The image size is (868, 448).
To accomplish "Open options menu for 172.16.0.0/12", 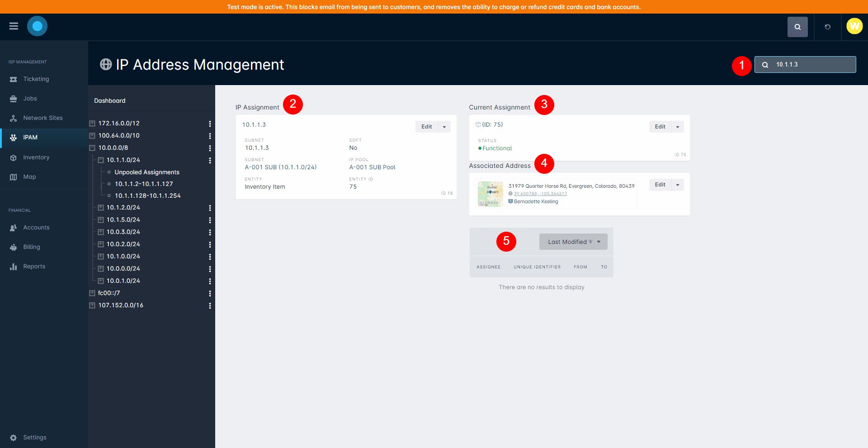I will point(210,124).
